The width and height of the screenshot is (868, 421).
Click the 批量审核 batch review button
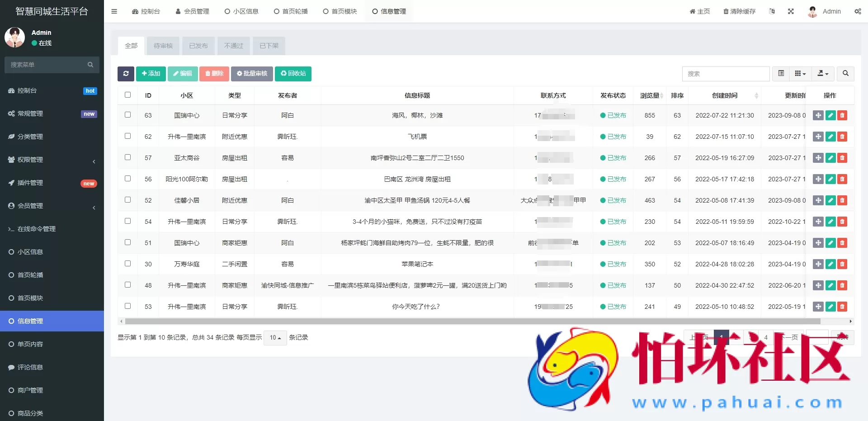[x=252, y=74]
